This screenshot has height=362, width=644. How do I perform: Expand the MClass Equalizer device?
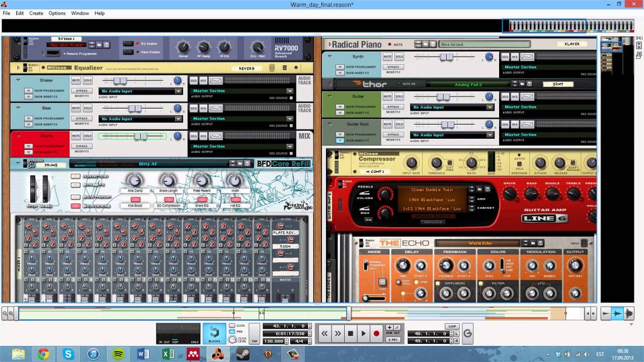click(x=19, y=67)
